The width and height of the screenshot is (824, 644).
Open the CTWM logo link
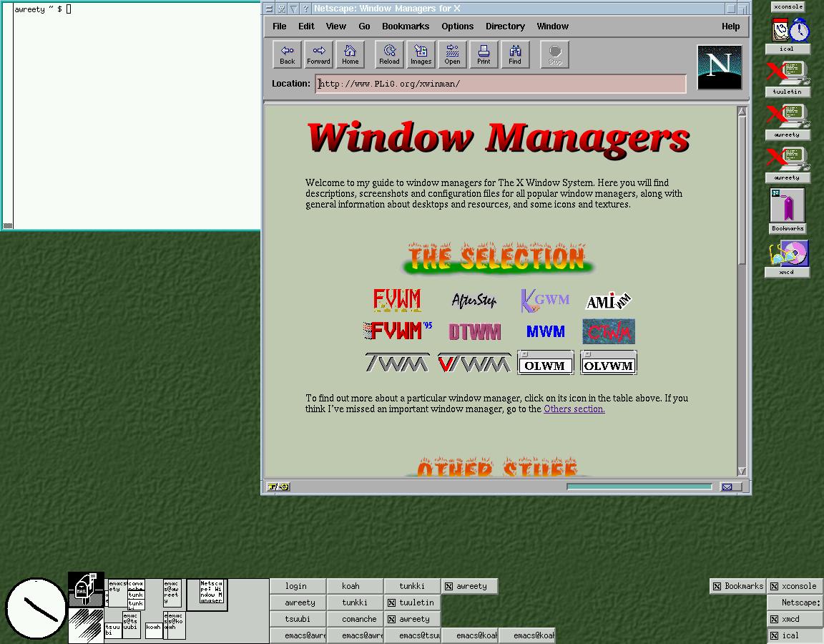[x=609, y=331]
